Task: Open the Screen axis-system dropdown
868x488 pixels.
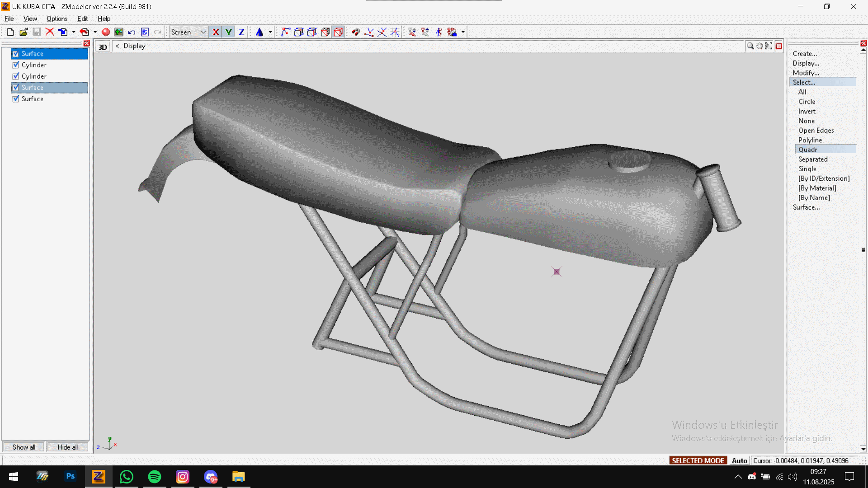Action: tap(203, 32)
